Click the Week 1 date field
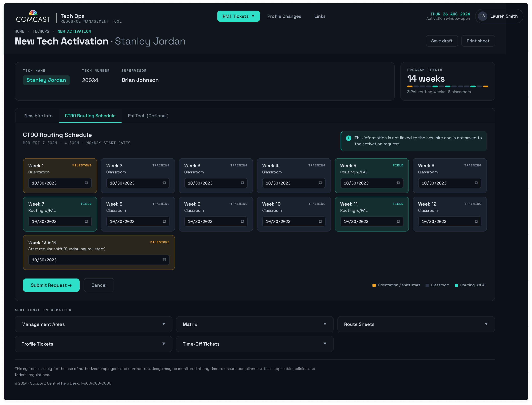 (x=60, y=183)
